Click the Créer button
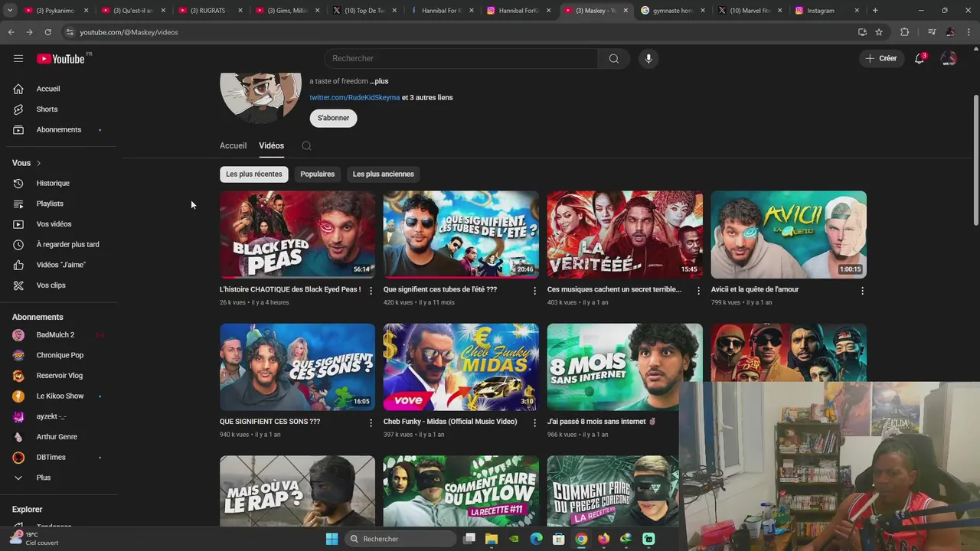 coord(880,58)
